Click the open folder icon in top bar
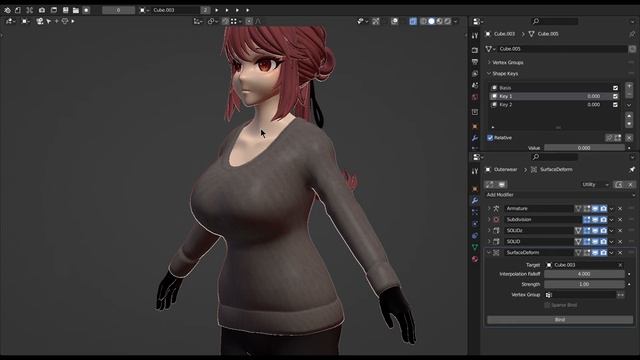Viewport: 640px width, 360px height. point(76,10)
